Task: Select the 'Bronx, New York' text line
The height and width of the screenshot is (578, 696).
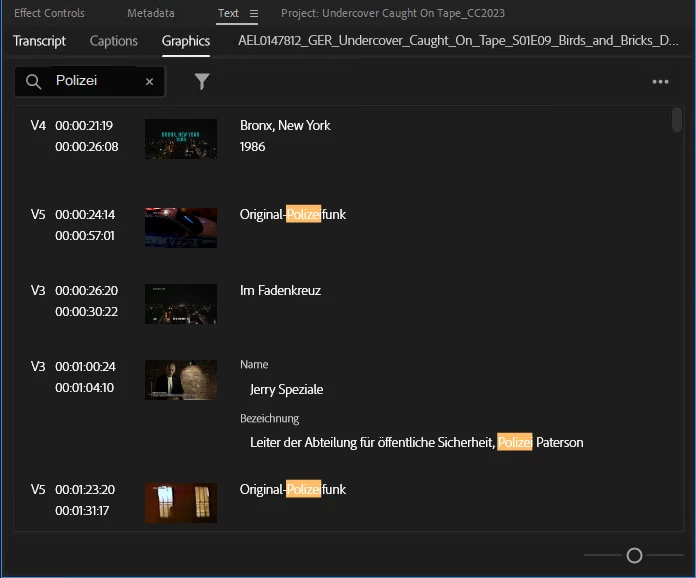Action: coord(285,126)
